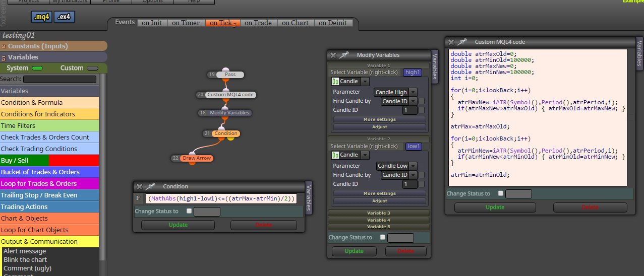Enable Change Status checkbox in Condition panel

(189, 212)
